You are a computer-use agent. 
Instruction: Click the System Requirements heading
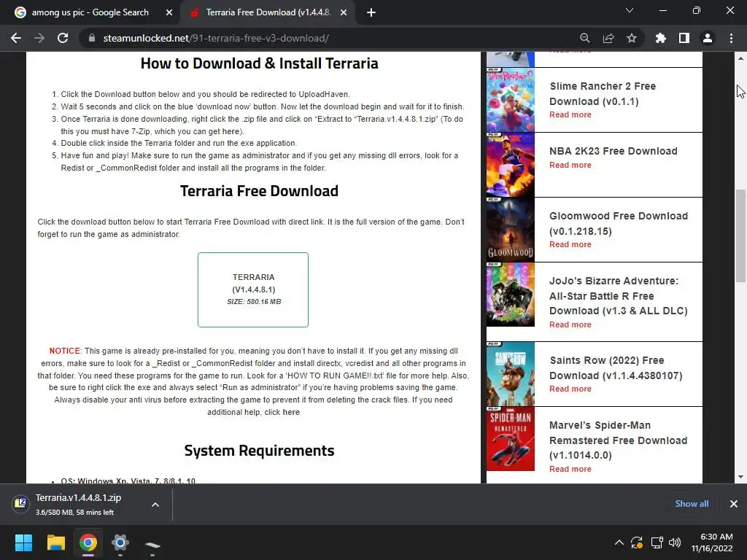[259, 451]
